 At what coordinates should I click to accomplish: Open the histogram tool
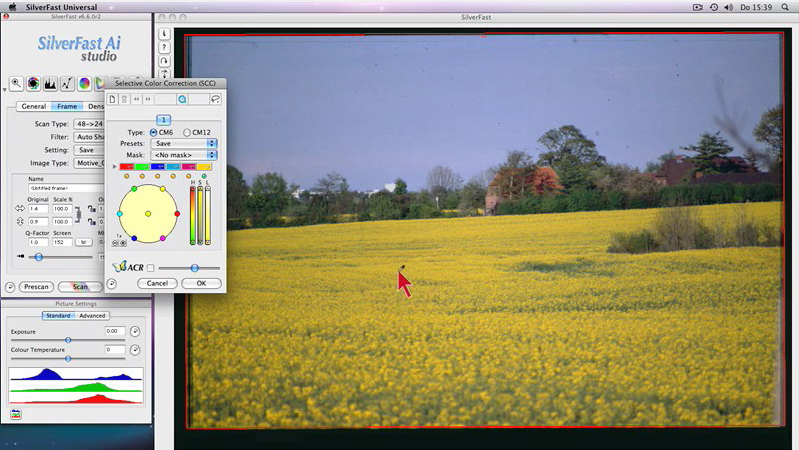click(x=50, y=84)
